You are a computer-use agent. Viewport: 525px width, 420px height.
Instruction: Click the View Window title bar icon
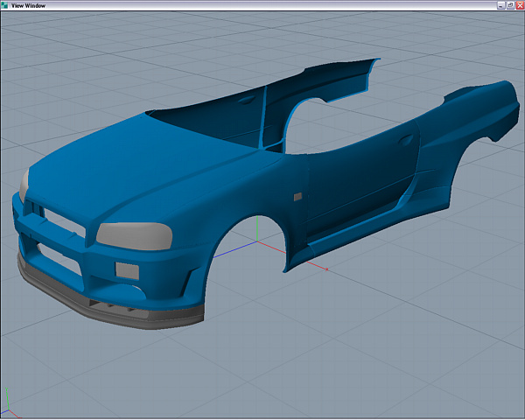pos(5,5)
